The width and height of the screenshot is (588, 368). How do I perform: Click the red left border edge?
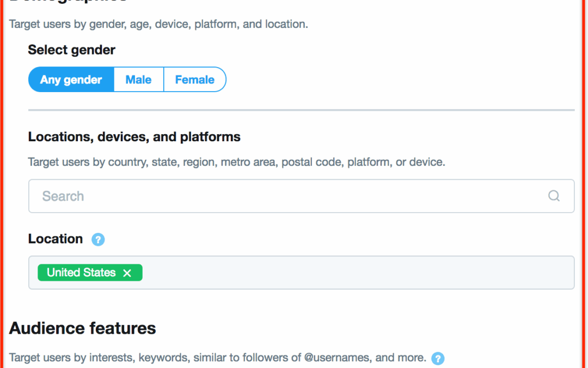coord(2,184)
